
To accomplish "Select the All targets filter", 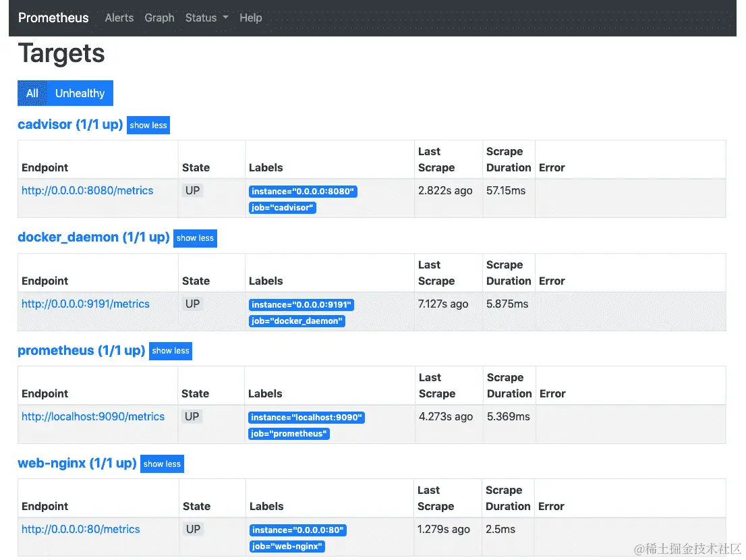I will pyautogui.click(x=32, y=93).
